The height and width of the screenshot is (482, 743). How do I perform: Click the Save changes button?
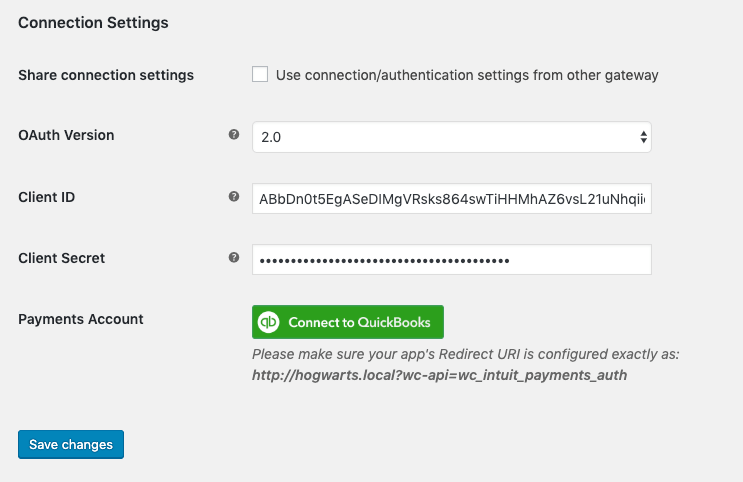71,444
